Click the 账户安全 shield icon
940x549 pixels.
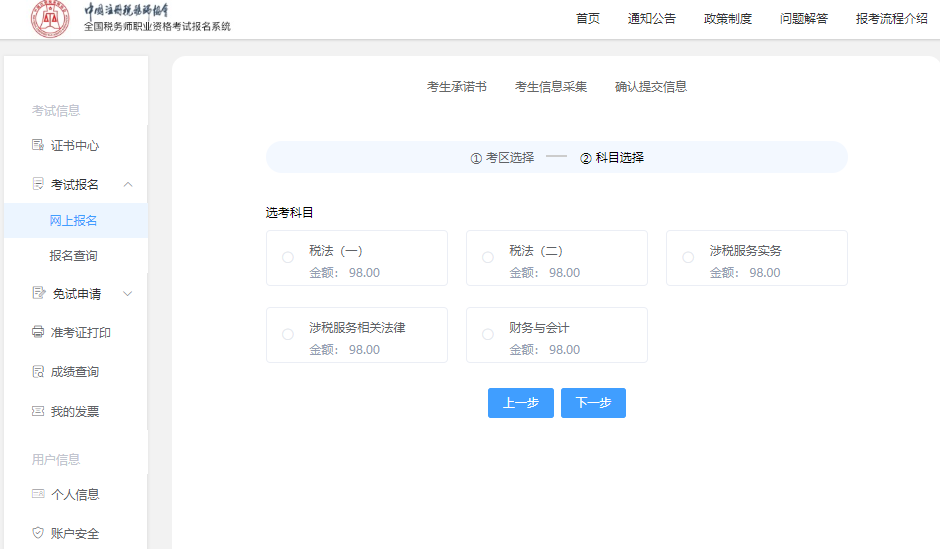[x=38, y=533]
